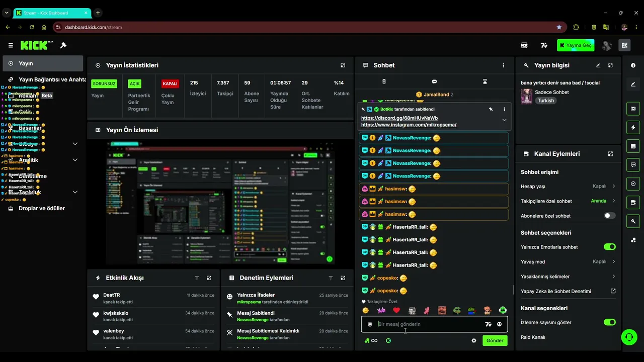Click the Sadece Sohbet category thumbnail
644x362 pixels.
527,96
